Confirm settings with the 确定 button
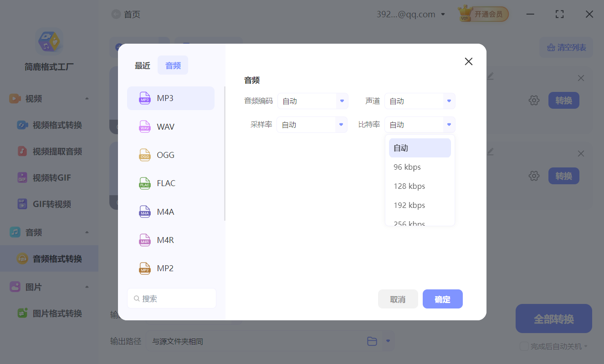The width and height of the screenshot is (604, 364). 442,299
